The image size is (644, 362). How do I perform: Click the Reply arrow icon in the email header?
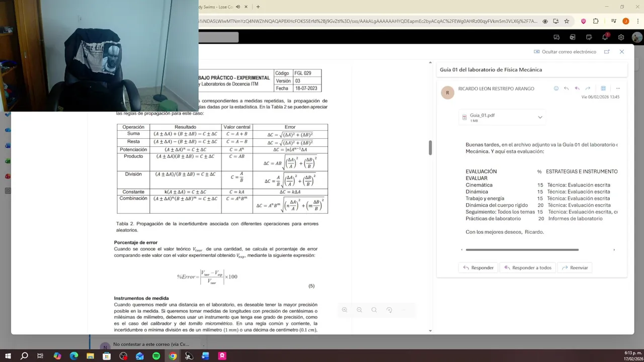point(567,88)
